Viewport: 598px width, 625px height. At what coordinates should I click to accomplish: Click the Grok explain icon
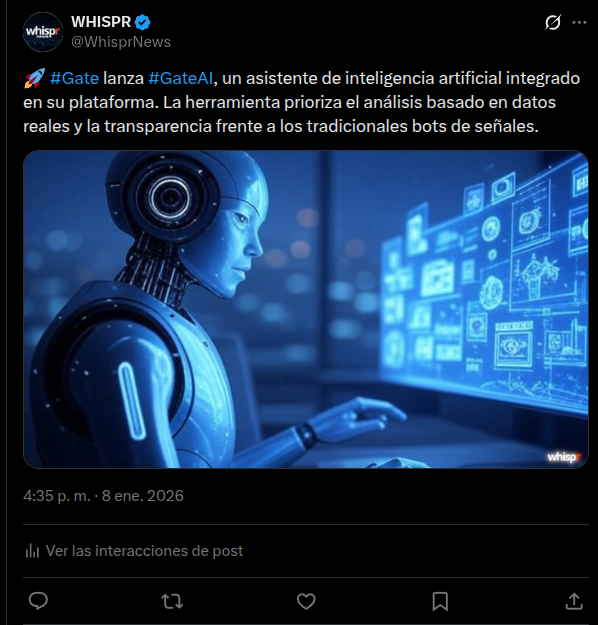(553, 22)
